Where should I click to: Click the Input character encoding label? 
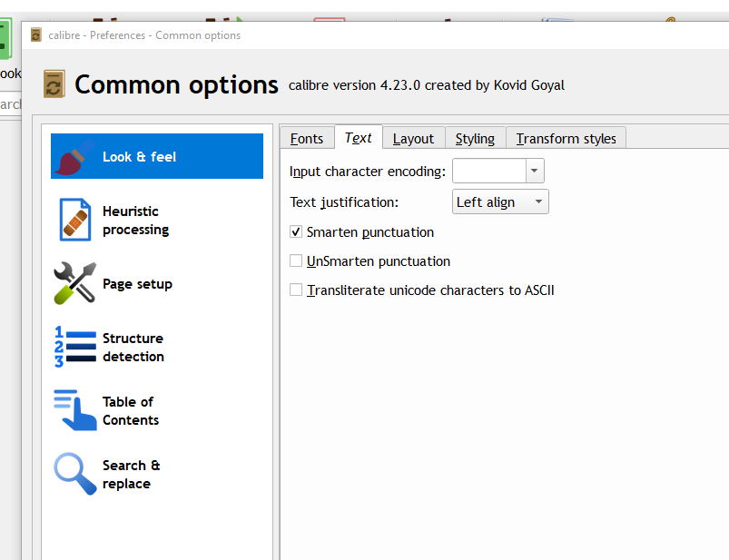point(368,172)
